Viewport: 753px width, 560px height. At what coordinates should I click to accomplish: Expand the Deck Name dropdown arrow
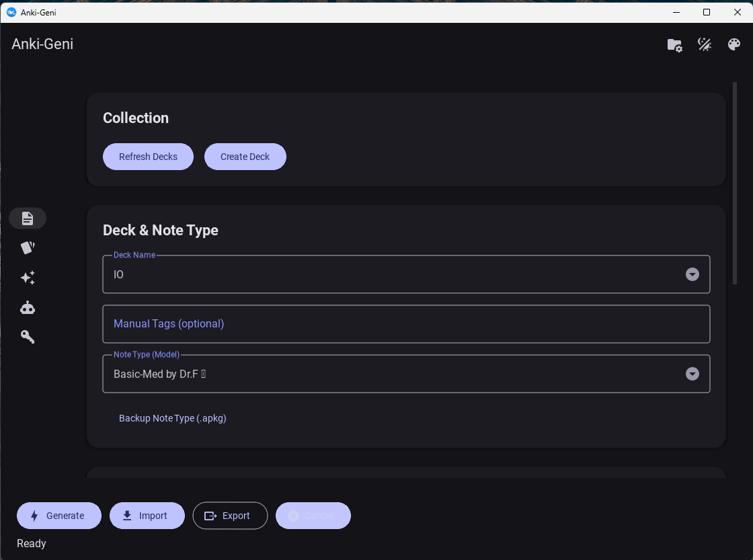coord(692,274)
